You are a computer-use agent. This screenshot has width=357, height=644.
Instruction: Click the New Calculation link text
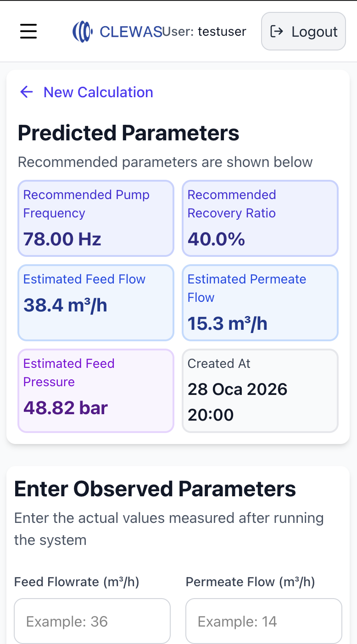point(98,92)
